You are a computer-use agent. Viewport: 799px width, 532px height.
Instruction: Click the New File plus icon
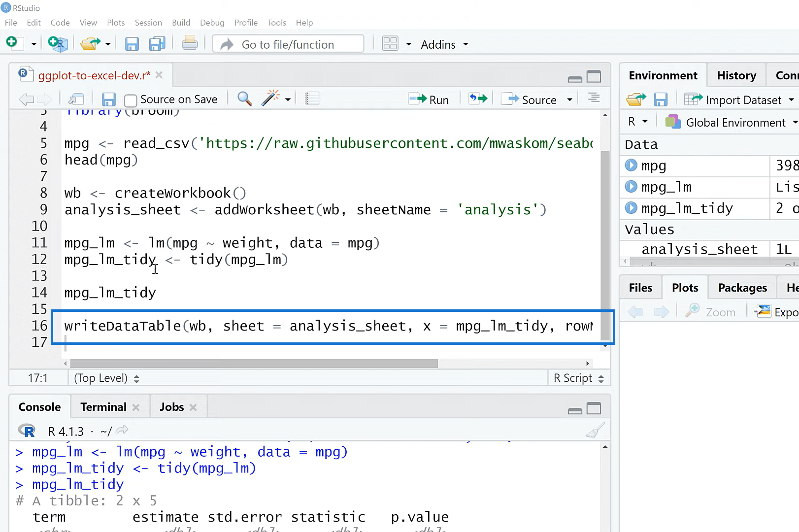(x=12, y=43)
